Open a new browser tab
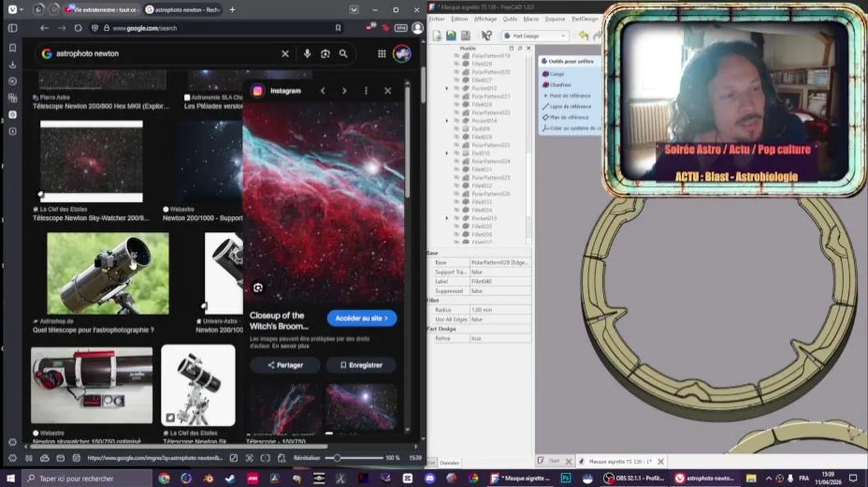 pos(232,9)
